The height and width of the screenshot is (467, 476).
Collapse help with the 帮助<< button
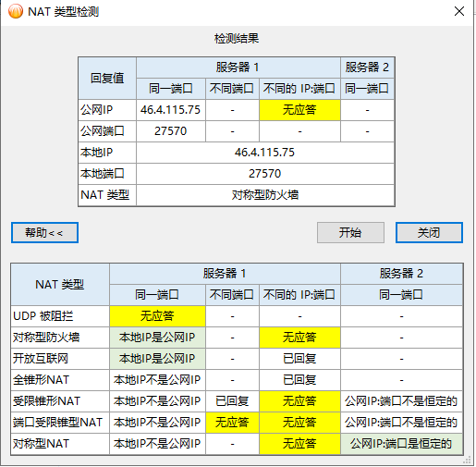(44, 232)
